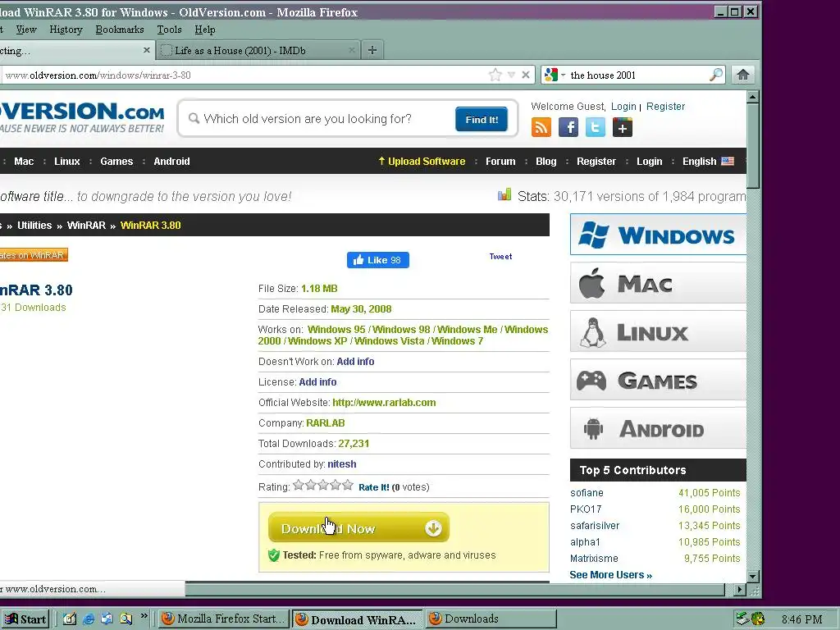Click Add info beside License
Screen dimensions: 840x630
pos(317,382)
